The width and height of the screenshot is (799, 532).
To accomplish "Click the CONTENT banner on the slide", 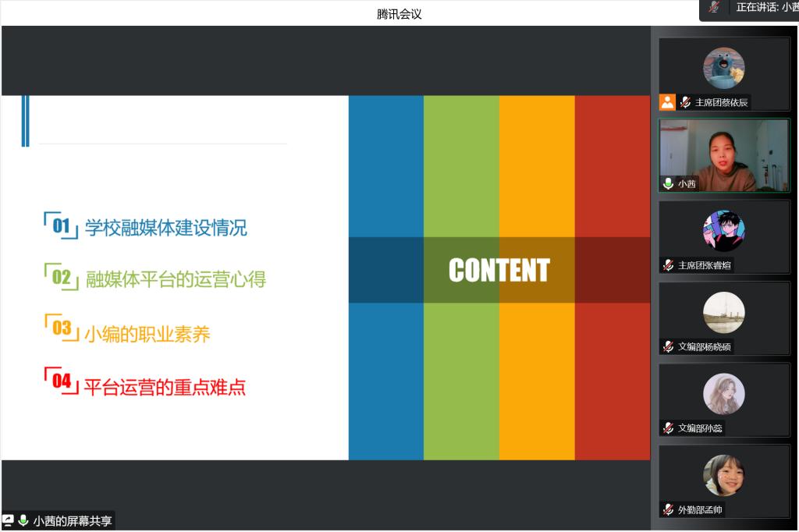I will [499, 270].
